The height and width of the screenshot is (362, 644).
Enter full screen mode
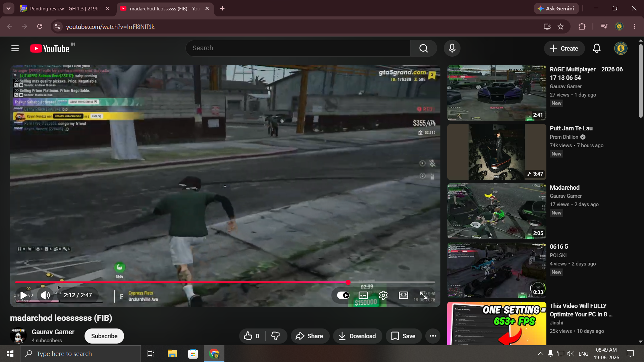[424, 295]
